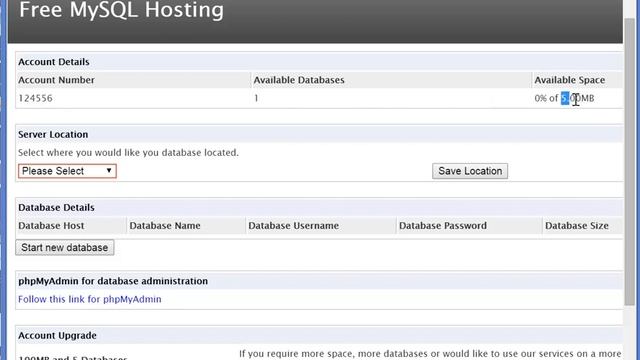The height and width of the screenshot is (360, 640).
Task: Open the Follow this link for phpMyAdmin link
Action: [x=90, y=299]
